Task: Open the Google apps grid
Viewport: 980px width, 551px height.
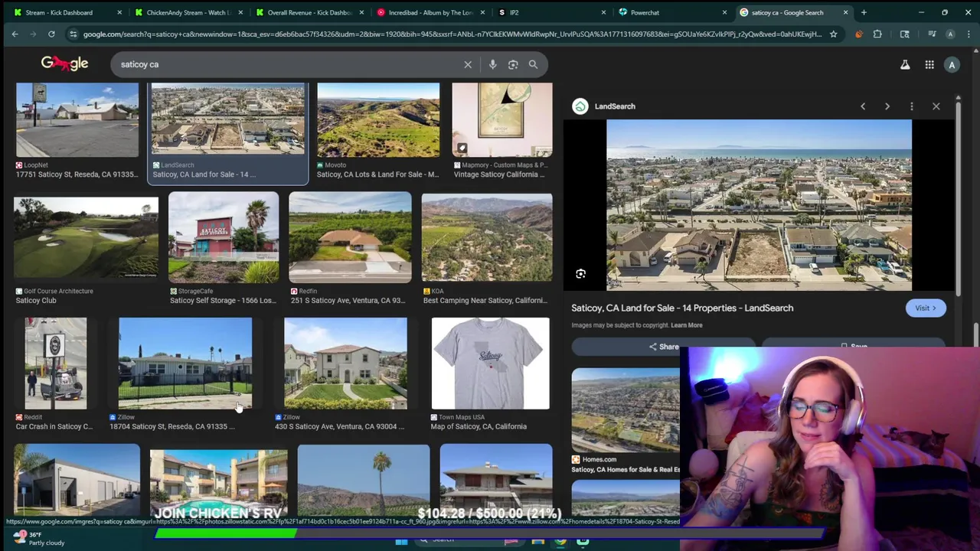Action: (x=929, y=65)
